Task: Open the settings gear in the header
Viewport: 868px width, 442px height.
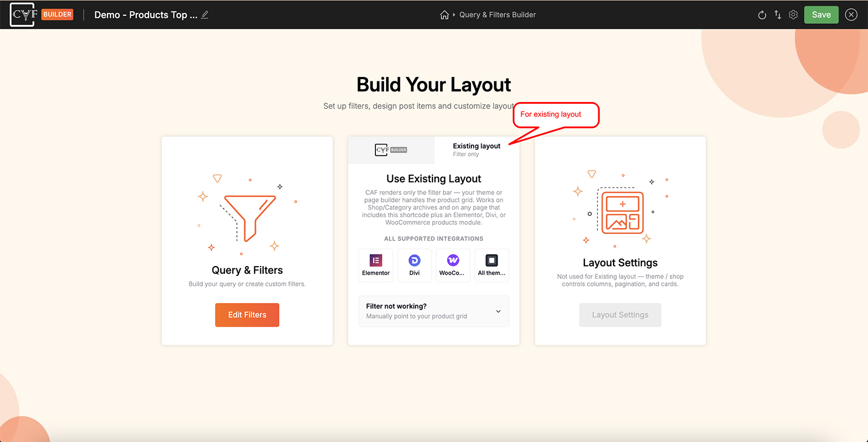Action: (793, 15)
